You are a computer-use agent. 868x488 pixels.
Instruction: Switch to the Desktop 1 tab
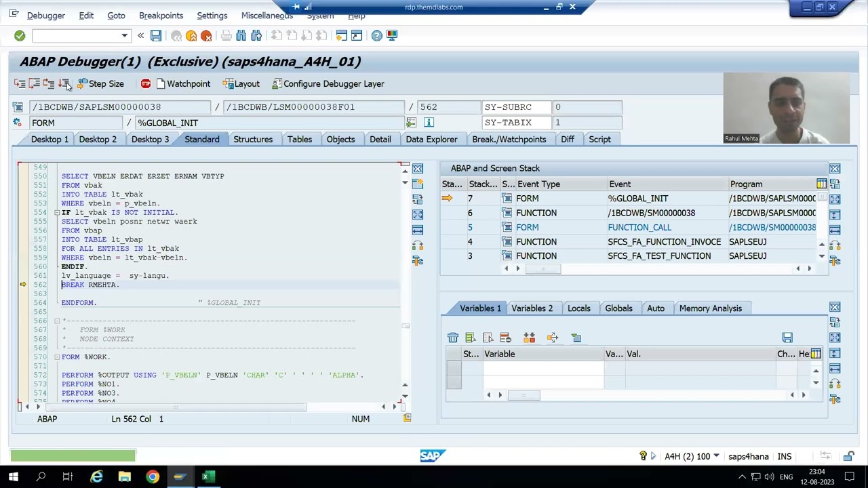point(50,139)
